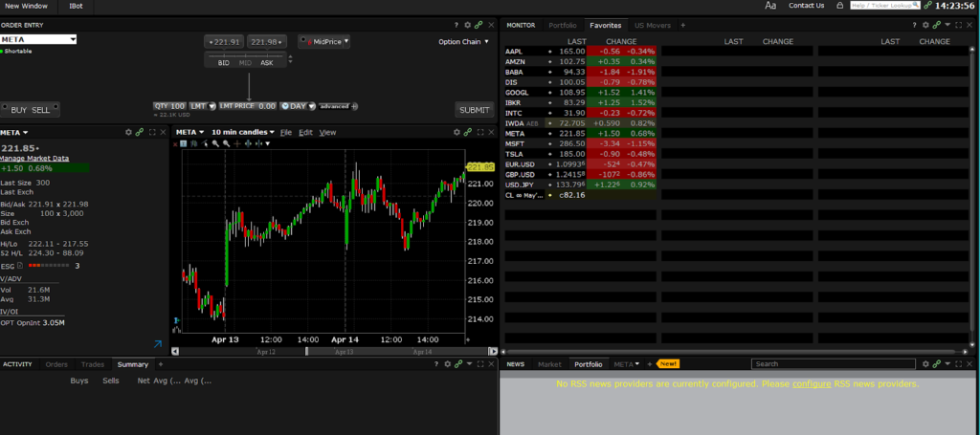Toggle the MidPrice order radio

click(x=303, y=39)
